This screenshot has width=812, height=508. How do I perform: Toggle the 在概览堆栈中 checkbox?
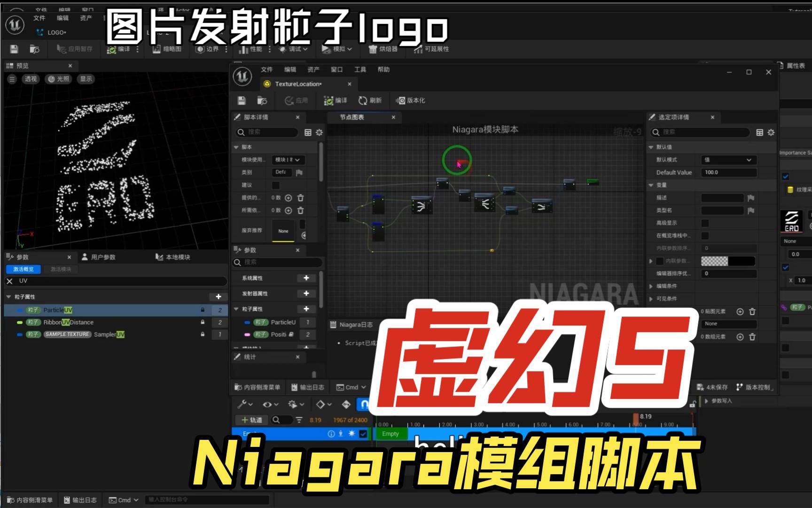pos(705,236)
